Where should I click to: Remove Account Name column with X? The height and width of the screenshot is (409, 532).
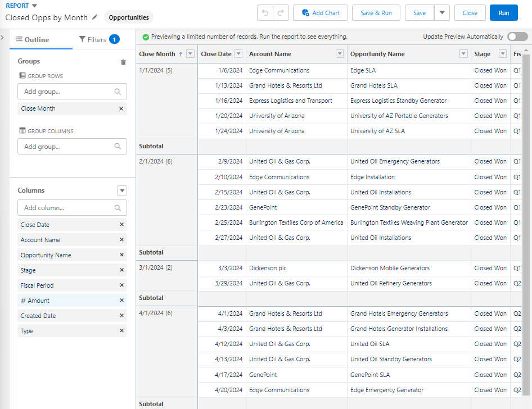pos(121,239)
